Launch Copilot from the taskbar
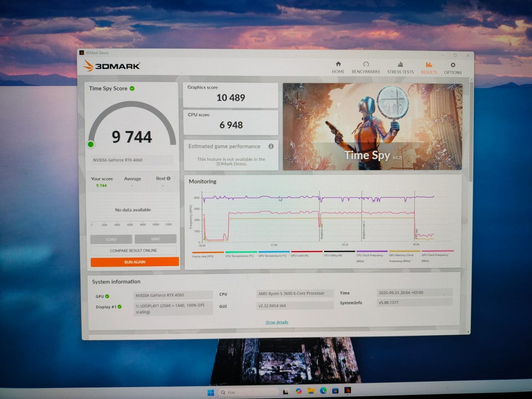Image resolution: width=532 pixels, height=399 pixels. pos(299,391)
